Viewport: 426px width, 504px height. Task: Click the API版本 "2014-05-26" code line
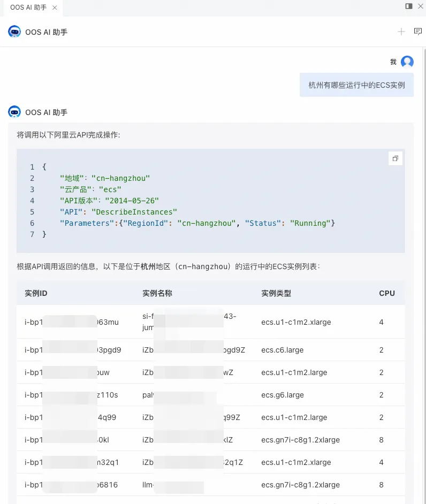(x=109, y=201)
